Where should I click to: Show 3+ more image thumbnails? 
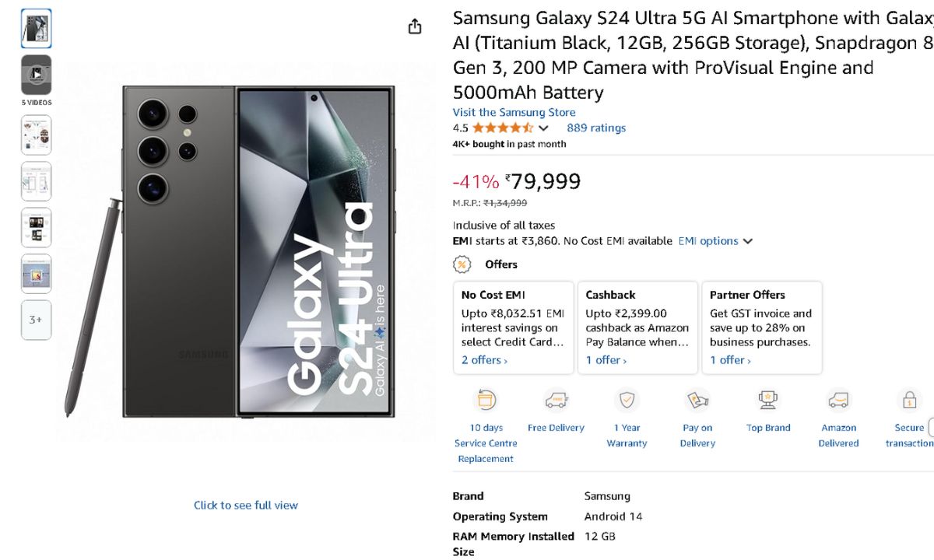[37, 320]
